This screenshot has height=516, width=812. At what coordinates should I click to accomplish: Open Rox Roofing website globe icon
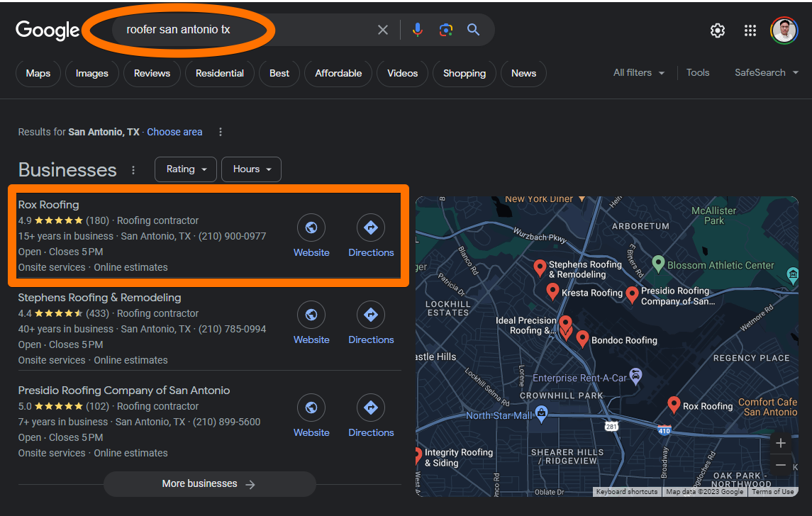[311, 228]
